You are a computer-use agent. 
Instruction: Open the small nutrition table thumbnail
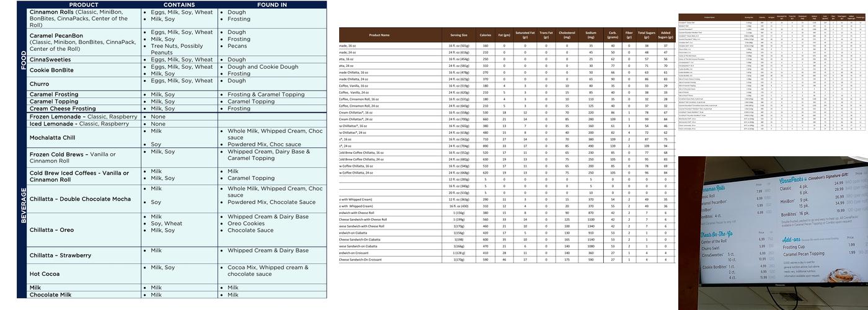click(x=771, y=72)
